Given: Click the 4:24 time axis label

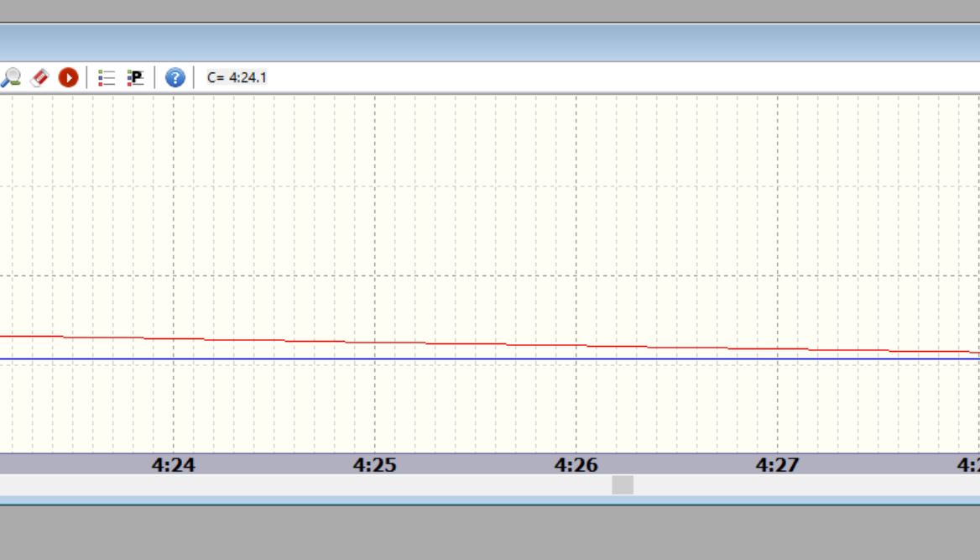Looking at the screenshot, I should point(173,464).
